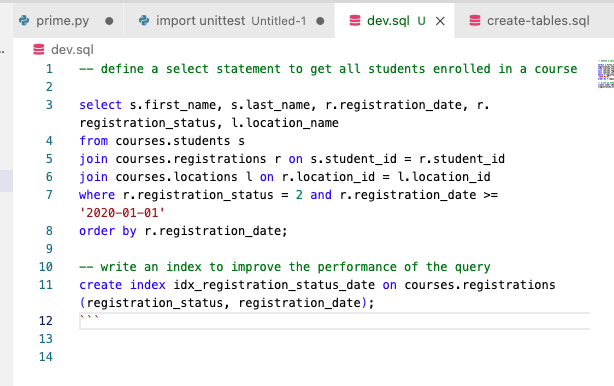This screenshot has width=614, height=386.
Task: Click 'l.location_name' in the select list
Action: pyautogui.click(x=285, y=123)
